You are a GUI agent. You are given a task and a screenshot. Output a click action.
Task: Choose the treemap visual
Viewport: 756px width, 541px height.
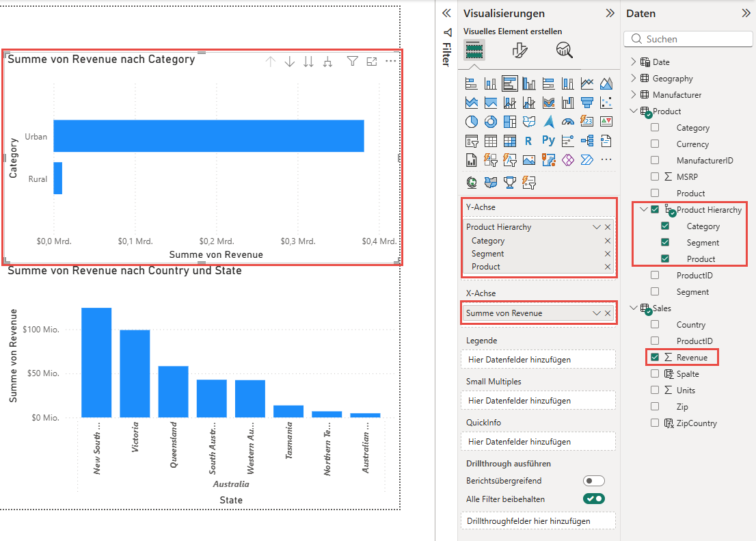click(510, 122)
